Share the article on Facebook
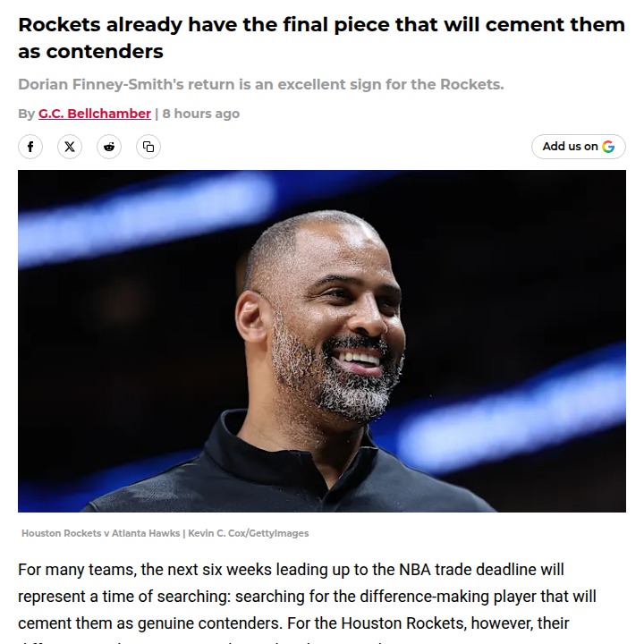Screen dimensions: 644x644 (x=30, y=147)
